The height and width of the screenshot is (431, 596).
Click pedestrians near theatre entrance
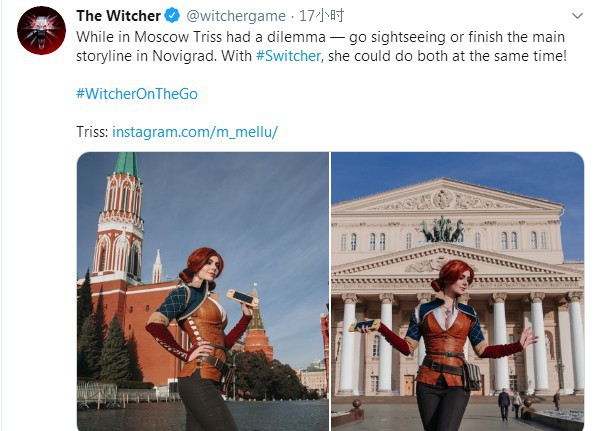[x=510, y=404]
